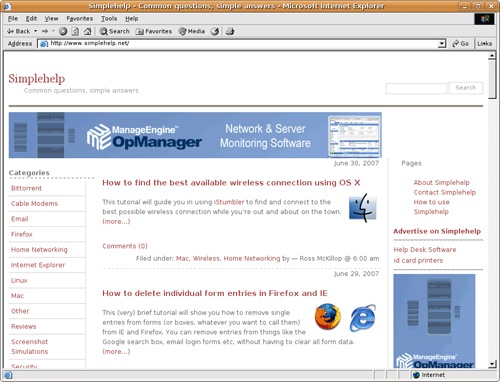Open the Back button history dropdown
Image resolution: width=500 pixels, height=382 pixels.
[35, 31]
